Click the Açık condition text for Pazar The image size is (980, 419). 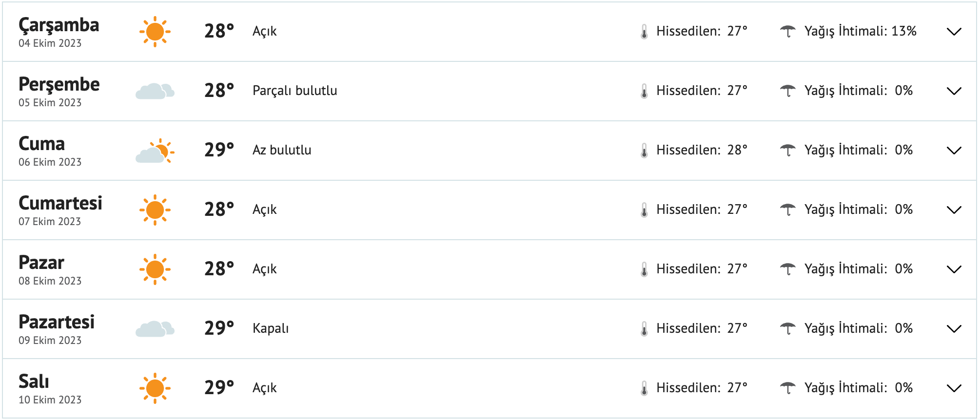264,268
